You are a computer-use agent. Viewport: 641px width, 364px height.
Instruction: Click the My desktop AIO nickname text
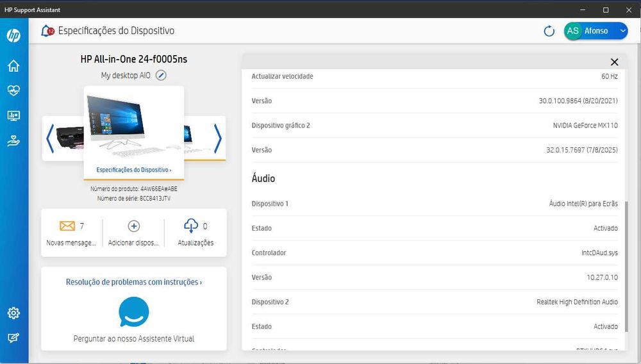pos(126,76)
